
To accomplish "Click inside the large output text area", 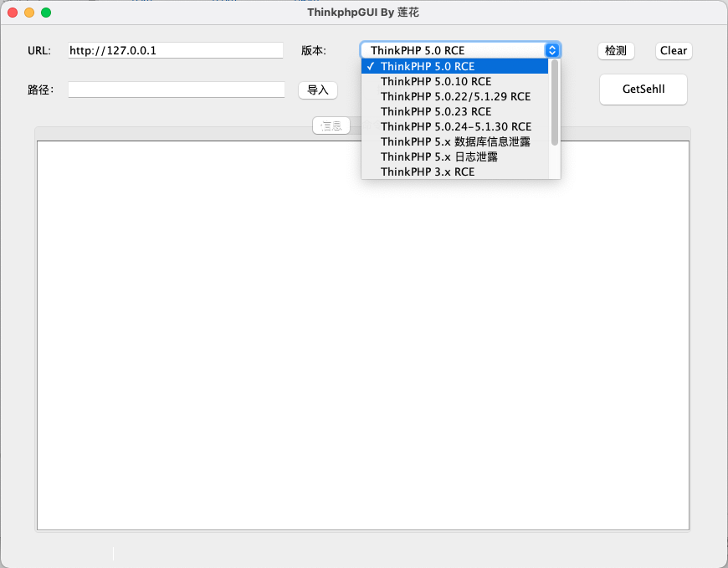I will [363, 335].
